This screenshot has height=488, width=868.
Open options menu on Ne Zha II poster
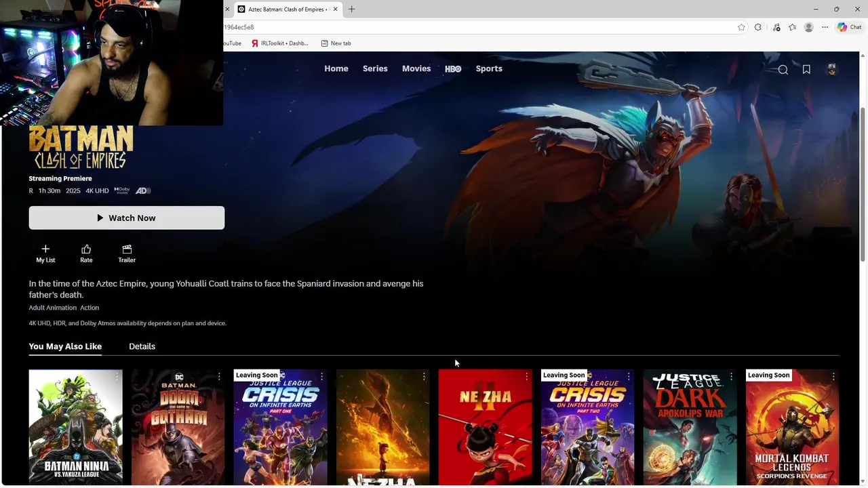(x=526, y=376)
